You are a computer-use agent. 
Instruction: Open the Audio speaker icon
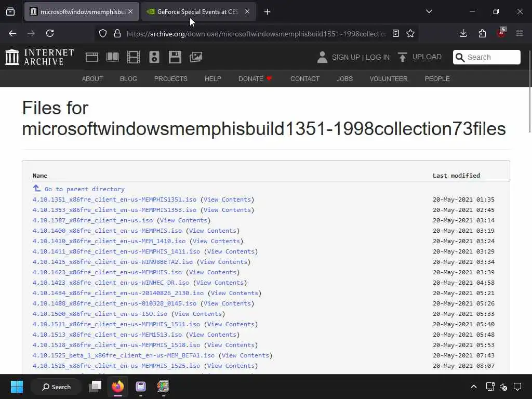coord(154,57)
